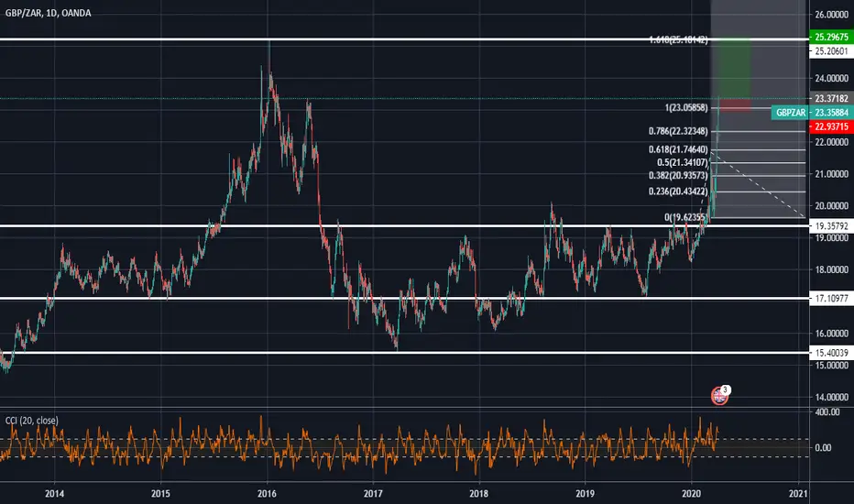This screenshot has height=504, width=854.
Task: Select the Fibonacci 0(19.62355) level label
Action: (x=686, y=217)
